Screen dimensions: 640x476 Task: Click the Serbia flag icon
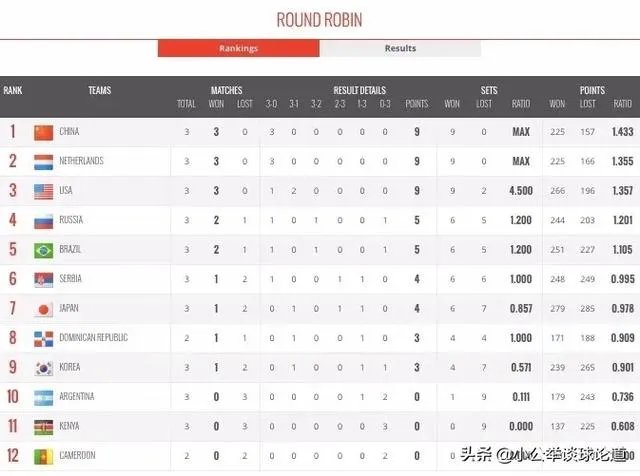pyautogui.click(x=43, y=279)
